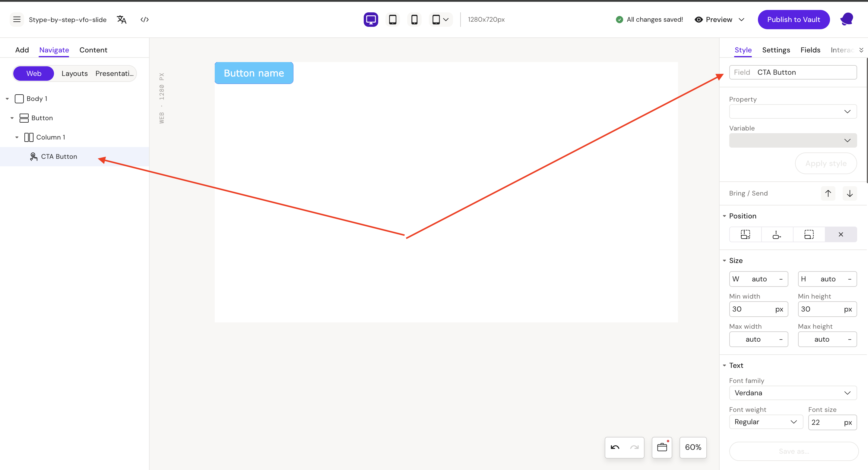
Task: Edit the Font size value
Action: coord(832,422)
